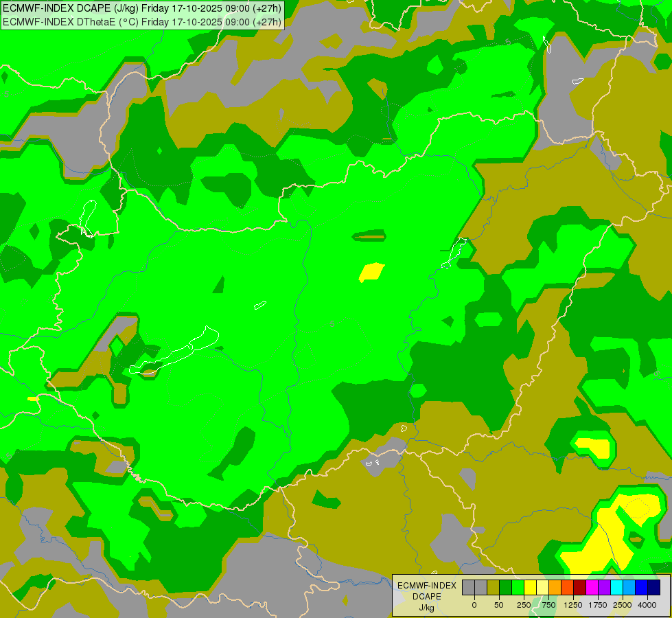
Task: Click 'ECMWF-INDEX' text inside the legend box
Action: [x=427, y=586]
